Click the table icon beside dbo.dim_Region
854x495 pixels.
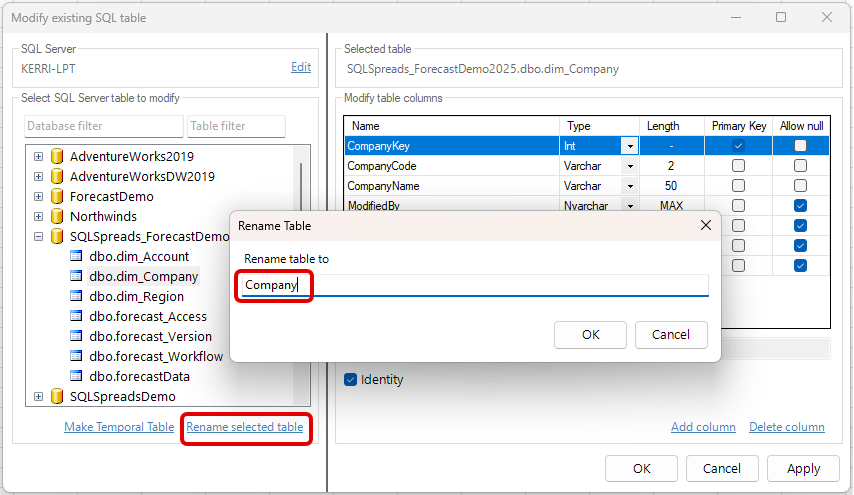(x=76, y=296)
